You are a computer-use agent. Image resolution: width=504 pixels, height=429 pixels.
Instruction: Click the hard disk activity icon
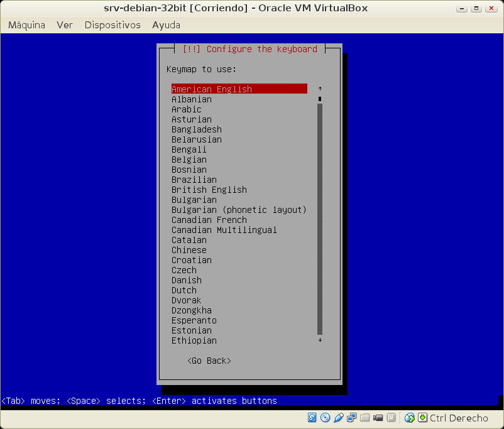tap(312, 418)
